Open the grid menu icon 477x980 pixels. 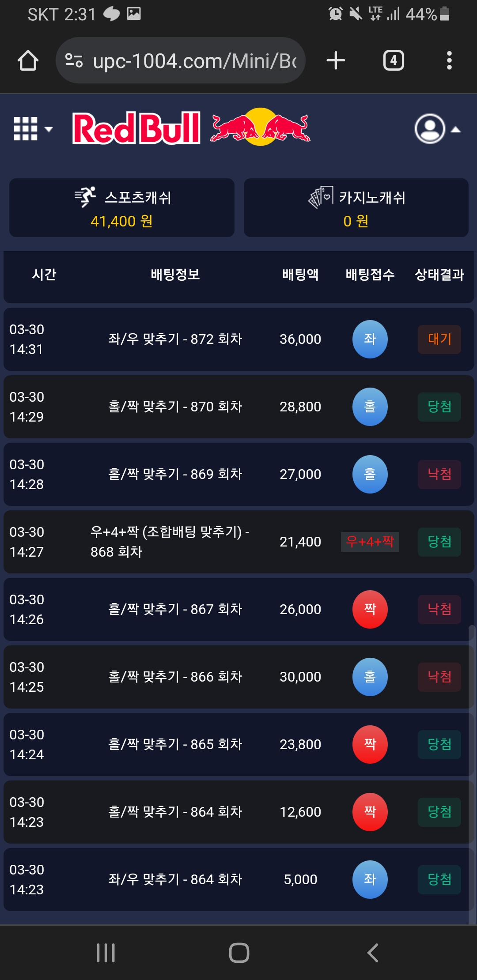coord(32,129)
